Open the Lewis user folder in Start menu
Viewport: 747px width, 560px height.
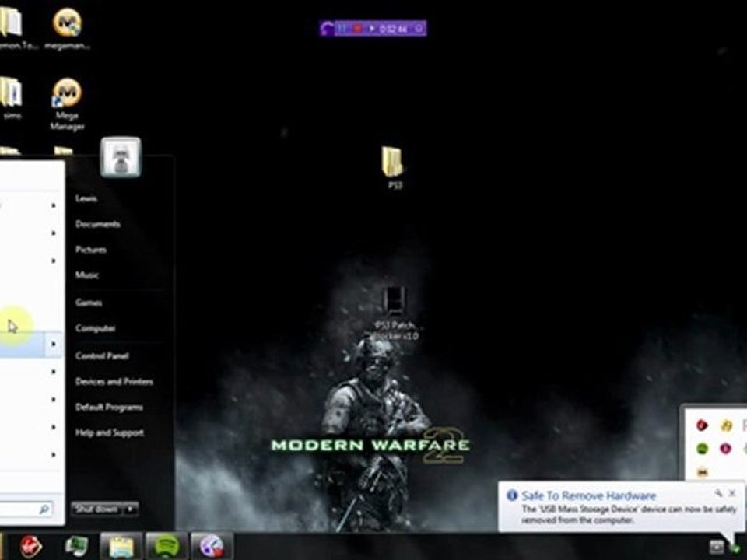tap(86, 198)
